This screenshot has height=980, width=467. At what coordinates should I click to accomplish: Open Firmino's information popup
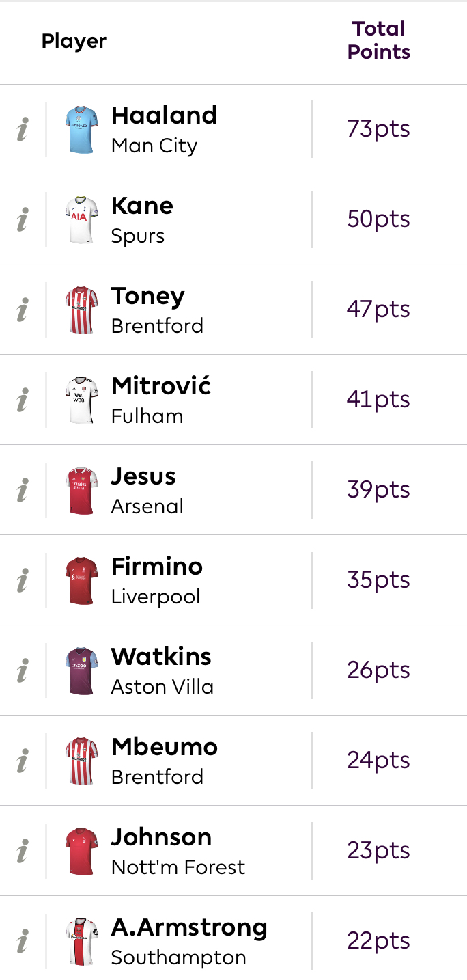(x=21, y=580)
